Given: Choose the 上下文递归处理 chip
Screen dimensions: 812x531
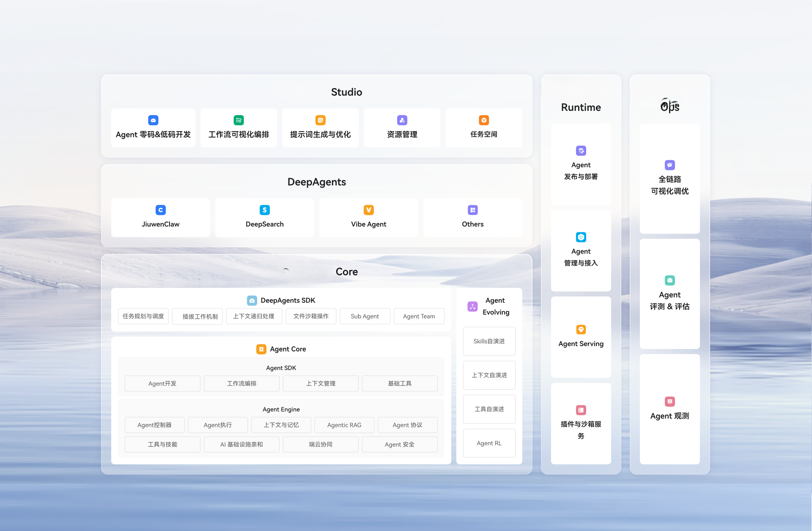Looking at the screenshot, I should click(254, 316).
